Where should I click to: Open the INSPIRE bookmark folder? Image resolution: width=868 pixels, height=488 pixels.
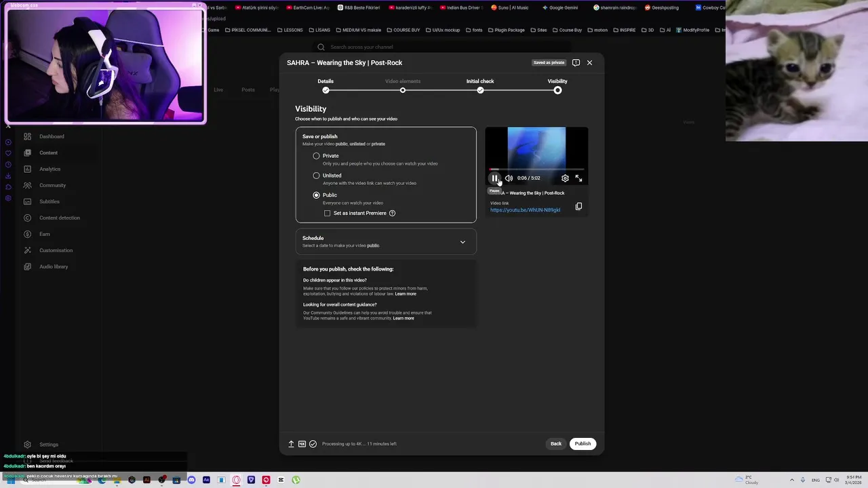pos(624,30)
